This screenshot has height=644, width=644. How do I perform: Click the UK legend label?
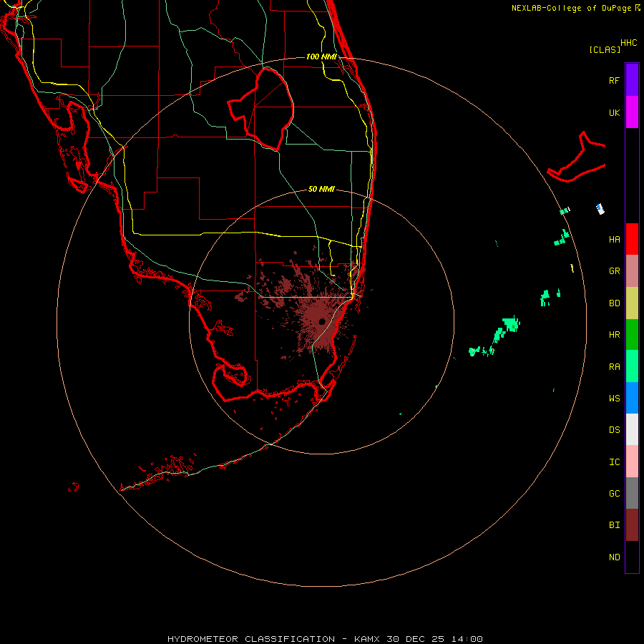tap(614, 112)
